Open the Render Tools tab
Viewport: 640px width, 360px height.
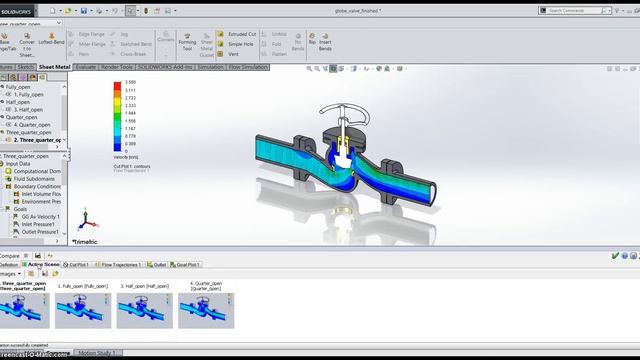pos(117,67)
